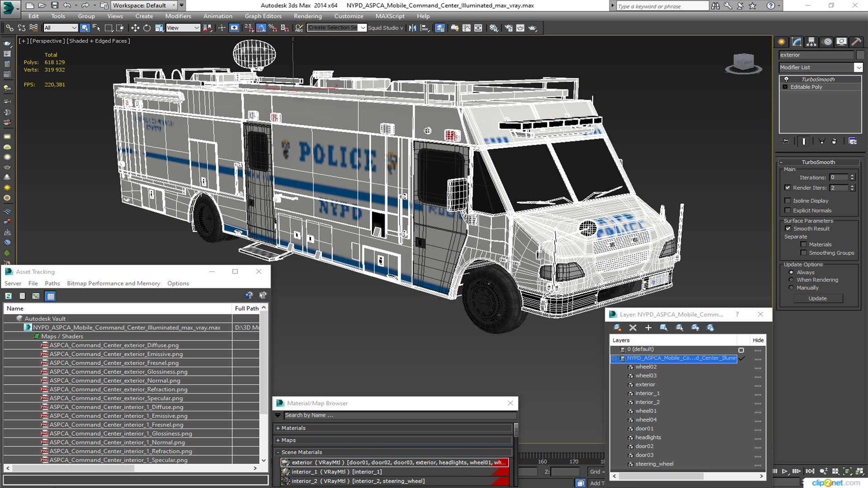Open the Graph Editors menu
868x488 pixels.
(263, 16)
